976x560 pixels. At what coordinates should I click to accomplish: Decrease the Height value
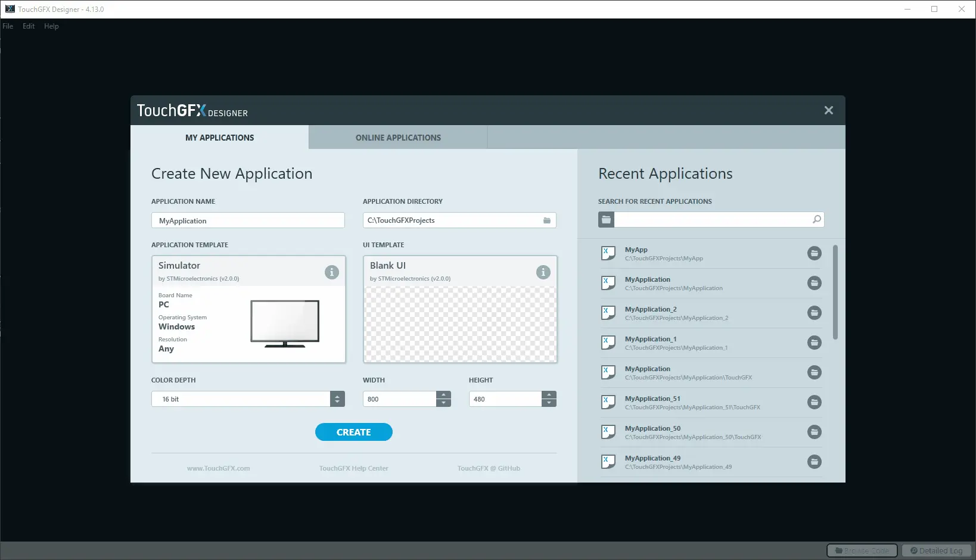(549, 403)
